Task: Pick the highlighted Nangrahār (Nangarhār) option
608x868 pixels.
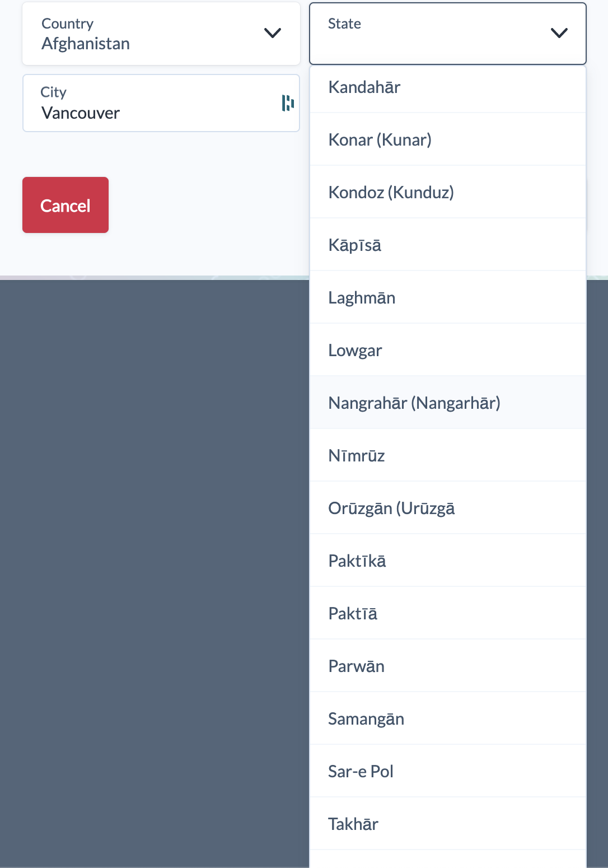Action: [414, 402]
